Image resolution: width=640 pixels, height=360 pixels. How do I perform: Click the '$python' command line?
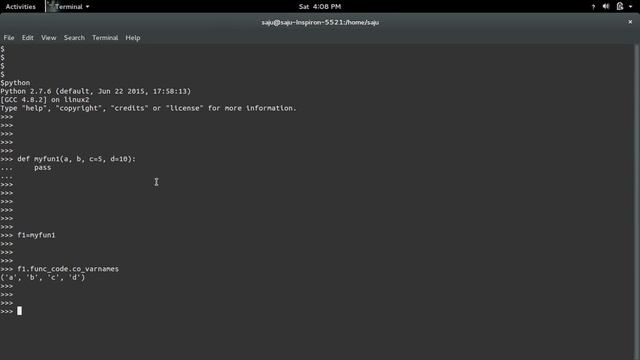click(x=15, y=83)
